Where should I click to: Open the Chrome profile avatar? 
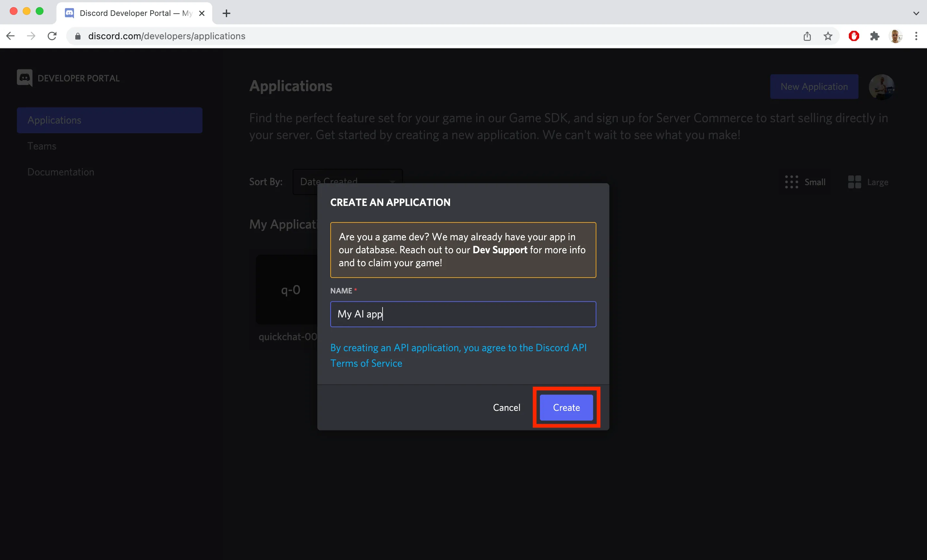click(x=896, y=36)
